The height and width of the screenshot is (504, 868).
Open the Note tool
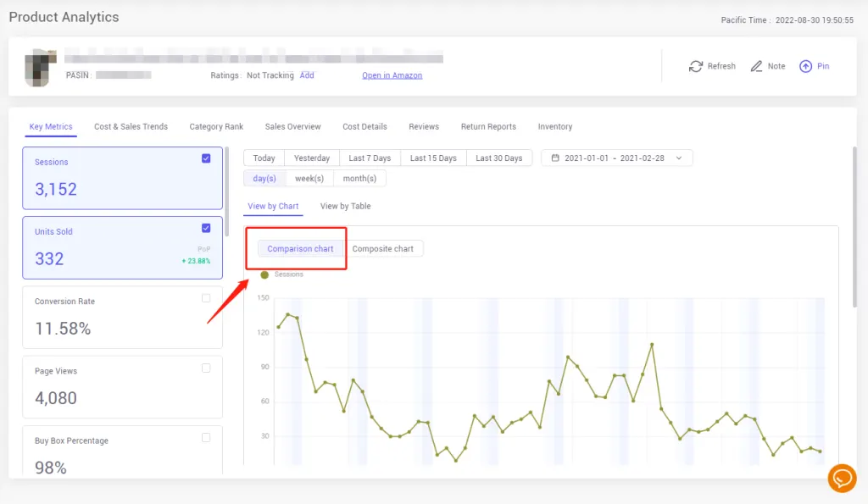[766, 65]
